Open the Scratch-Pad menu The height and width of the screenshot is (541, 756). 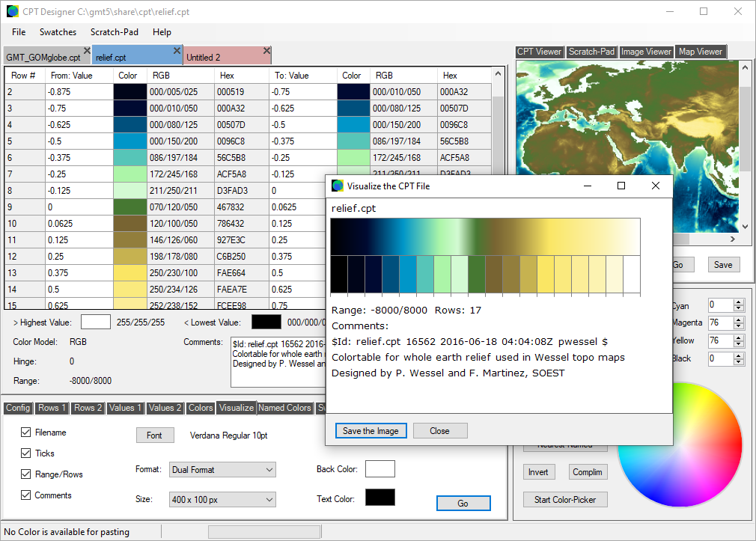115,32
